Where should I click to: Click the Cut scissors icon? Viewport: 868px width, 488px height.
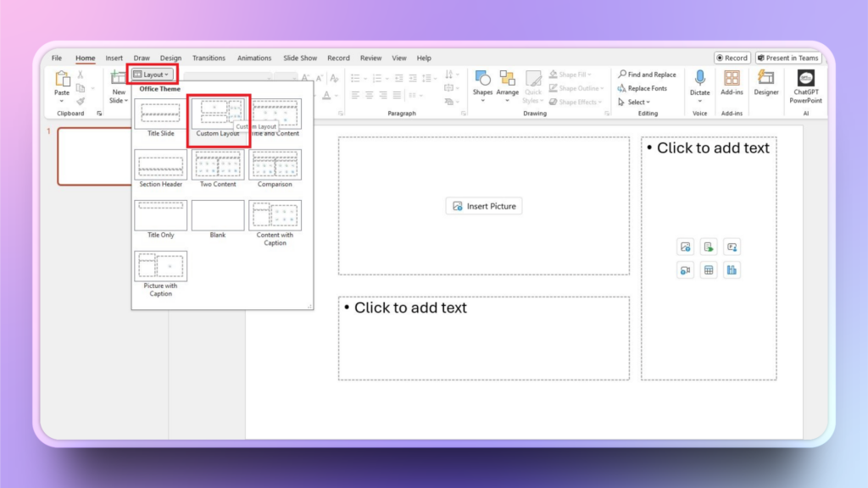tap(81, 75)
